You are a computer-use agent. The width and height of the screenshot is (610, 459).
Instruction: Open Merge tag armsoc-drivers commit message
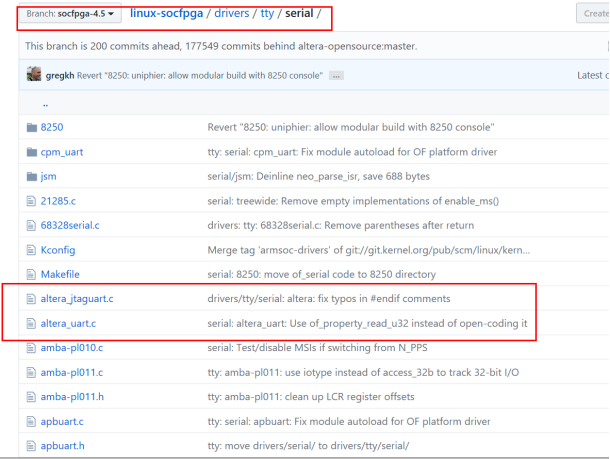368,250
